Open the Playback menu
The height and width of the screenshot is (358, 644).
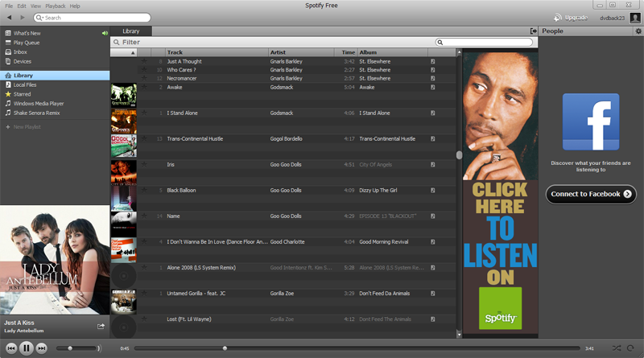(55, 6)
